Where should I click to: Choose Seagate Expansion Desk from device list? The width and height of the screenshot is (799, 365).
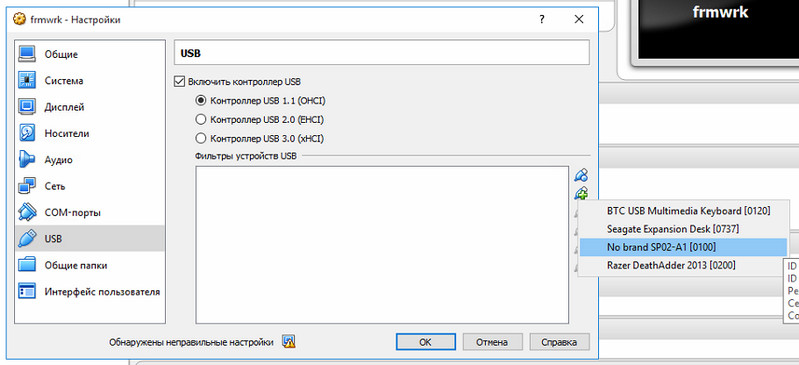[683, 229]
